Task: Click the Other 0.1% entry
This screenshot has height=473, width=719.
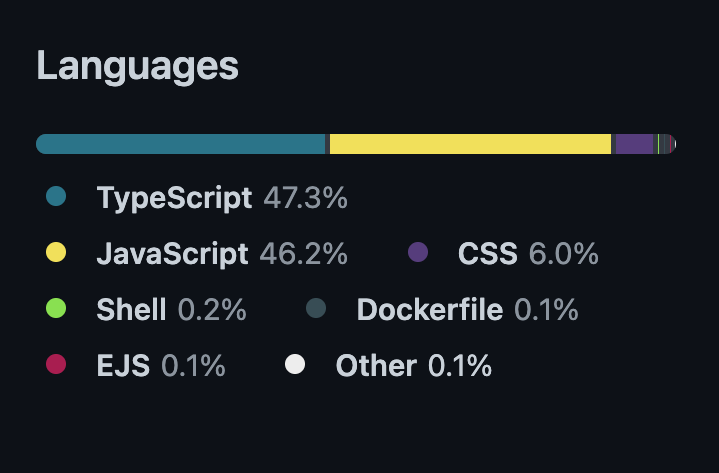Action: [x=388, y=365]
